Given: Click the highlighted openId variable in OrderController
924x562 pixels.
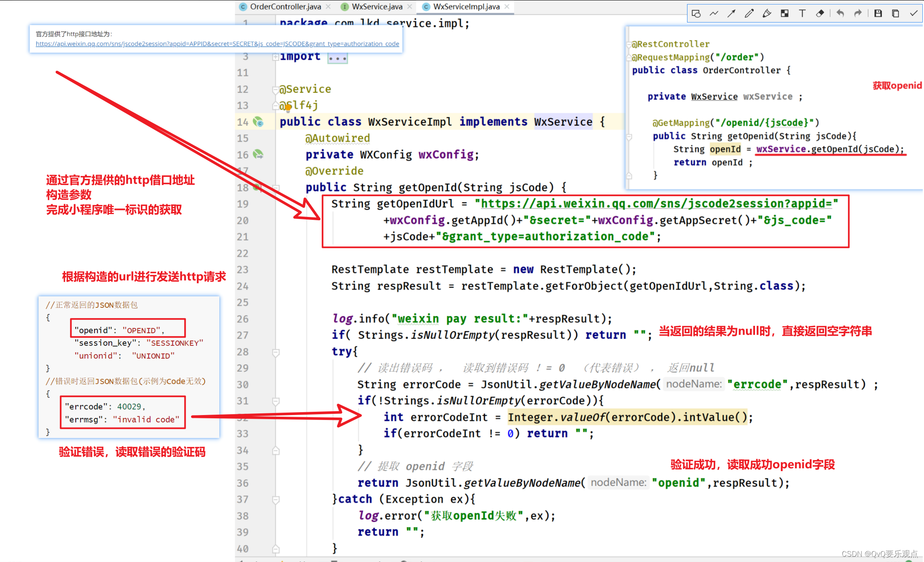Looking at the screenshot, I should 725,149.
